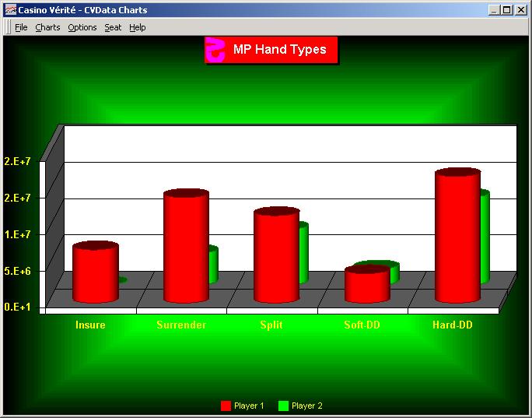This screenshot has width=532, height=418.
Task: Select the red Insure bar
Action: coord(95,273)
